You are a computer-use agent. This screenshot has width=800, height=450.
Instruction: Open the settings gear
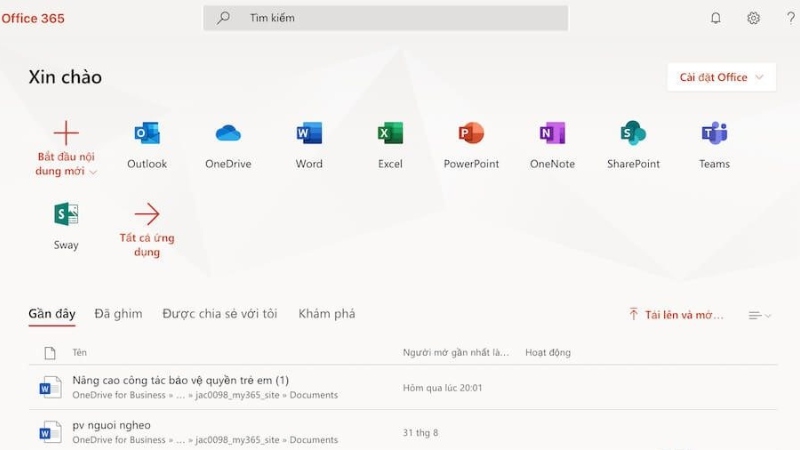coord(753,18)
